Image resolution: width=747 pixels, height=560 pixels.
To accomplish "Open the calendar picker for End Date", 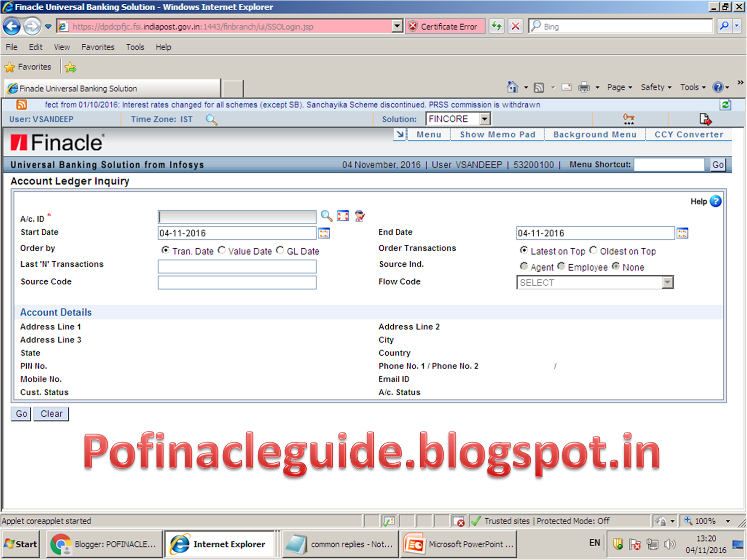I will tap(683, 233).
